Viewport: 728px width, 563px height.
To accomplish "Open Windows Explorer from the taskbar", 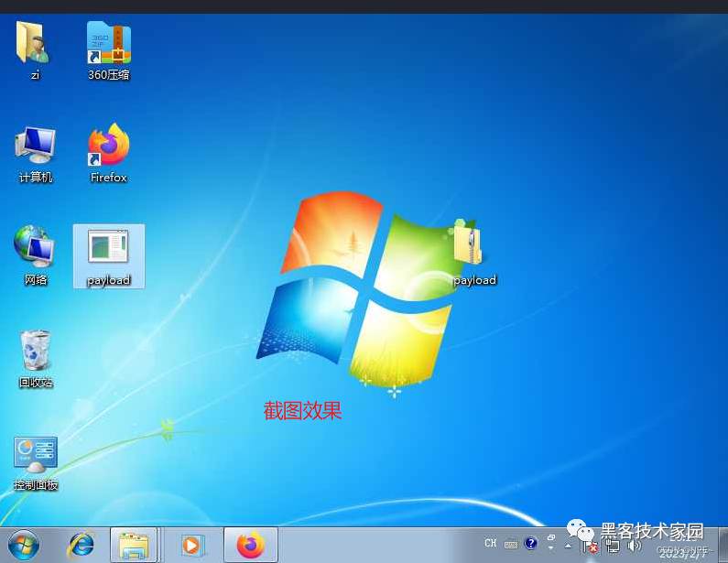I will click(x=134, y=545).
